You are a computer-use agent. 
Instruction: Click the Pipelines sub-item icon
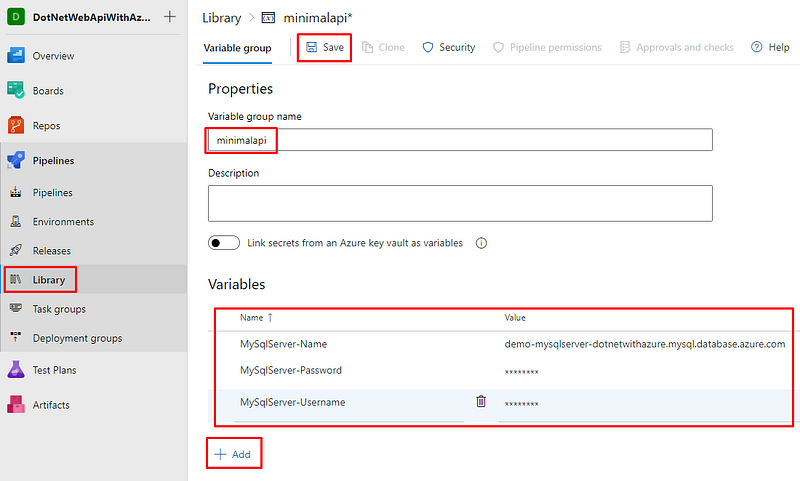(16, 192)
